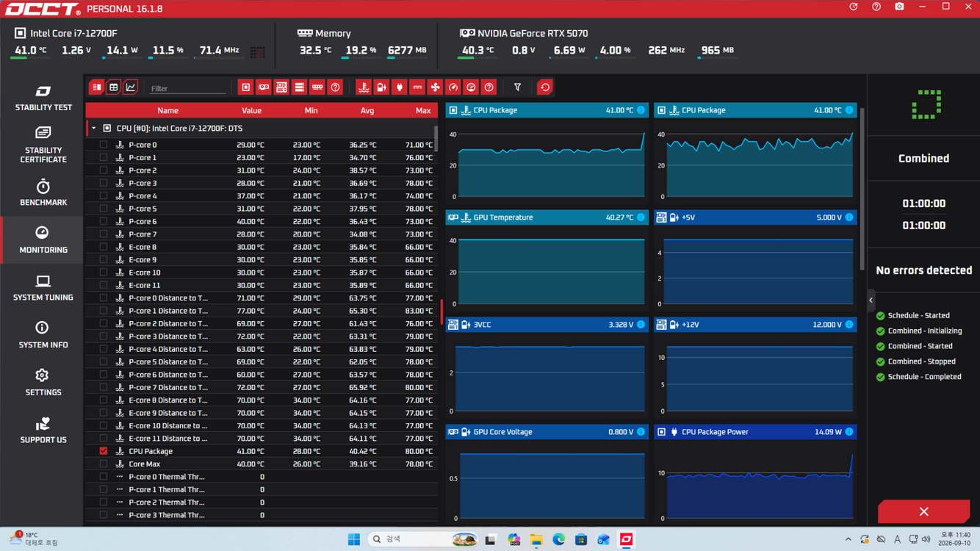Image resolution: width=980 pixels, height=551 pixels.
Task: Open the help icon in title bar
Action: coord(876,7)
